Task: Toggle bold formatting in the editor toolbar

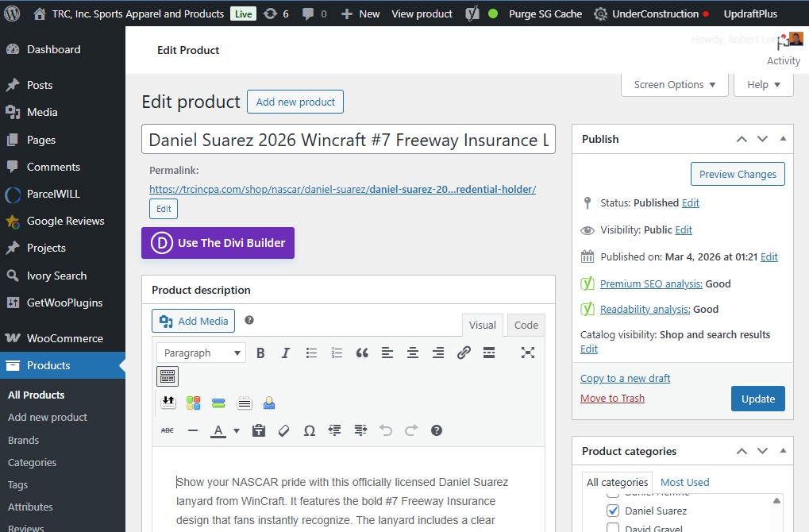Action: [260, 353]
